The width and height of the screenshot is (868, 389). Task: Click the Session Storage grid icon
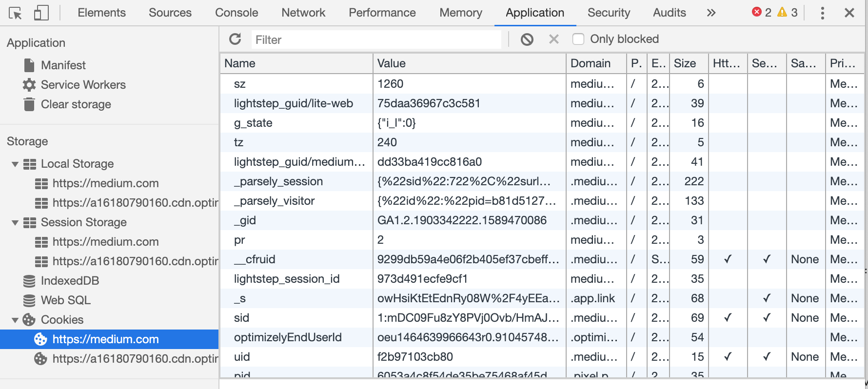(30, 223)
